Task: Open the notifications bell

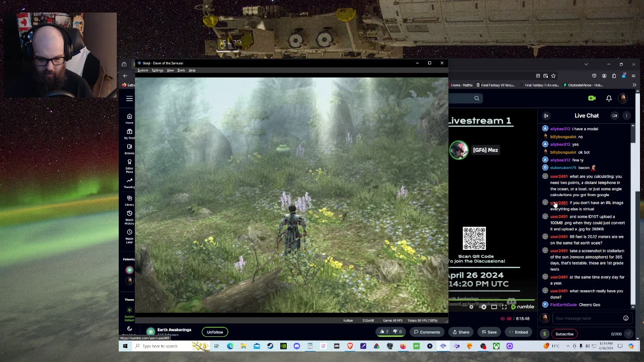Action: (x=609, y=99)
